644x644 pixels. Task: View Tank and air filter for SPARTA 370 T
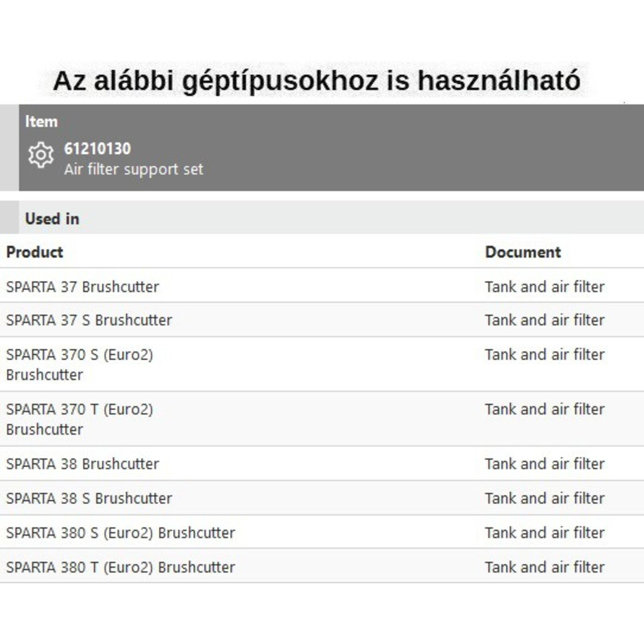[544, 410]
